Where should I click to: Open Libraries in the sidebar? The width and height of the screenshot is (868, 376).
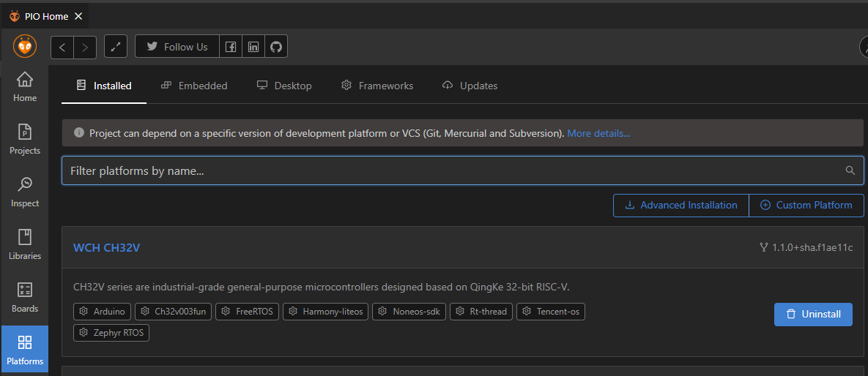[x=24, y=244]
